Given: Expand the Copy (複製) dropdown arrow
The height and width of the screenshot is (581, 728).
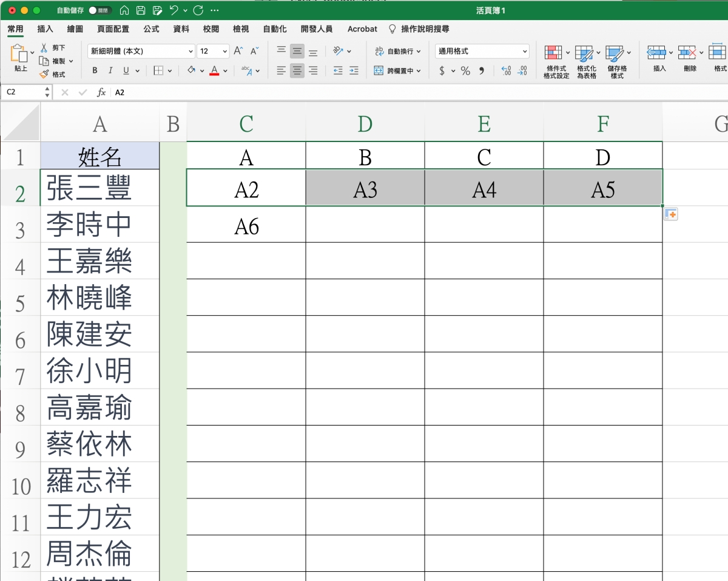Looking at the screenshot, I should click(x=71, y=61).
